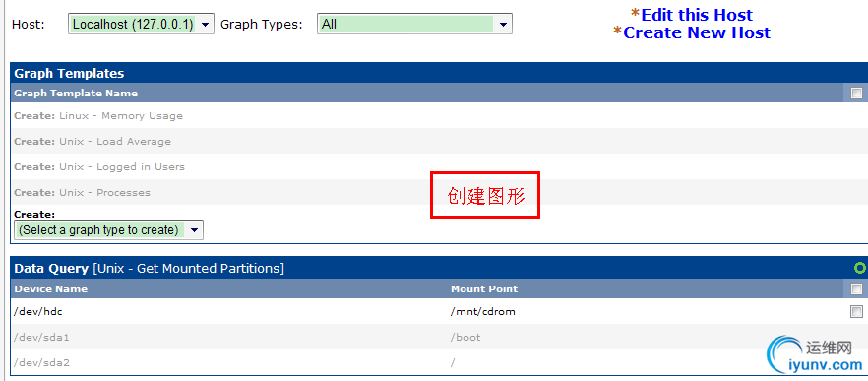The width and height of the screenshot is (868, 381).
Task: Toggle the select-all checkbox in Graph Template Name header
Action: point(856,93)
